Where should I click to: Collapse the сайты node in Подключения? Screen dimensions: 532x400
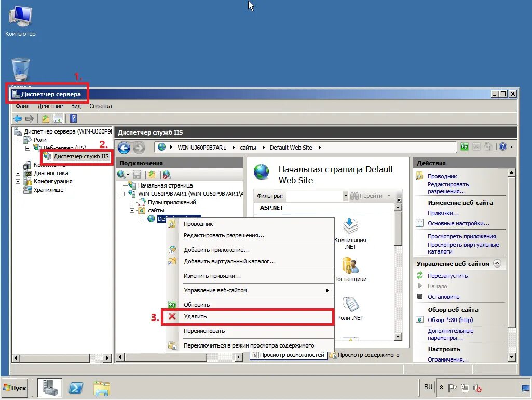pyautogui.click(x=132, y=210)
